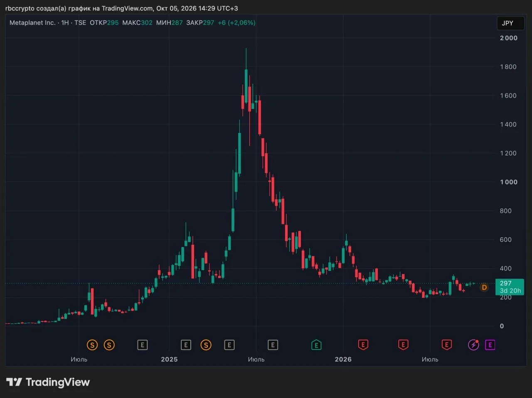Click the 1800 price axis label
Viewport: 532px width, 398px height.
[x=508, y=66]
